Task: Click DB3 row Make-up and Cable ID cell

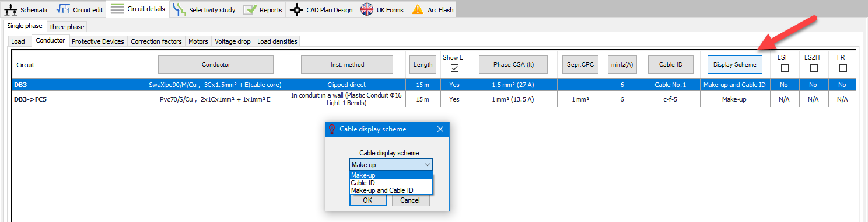Action: 734,85
